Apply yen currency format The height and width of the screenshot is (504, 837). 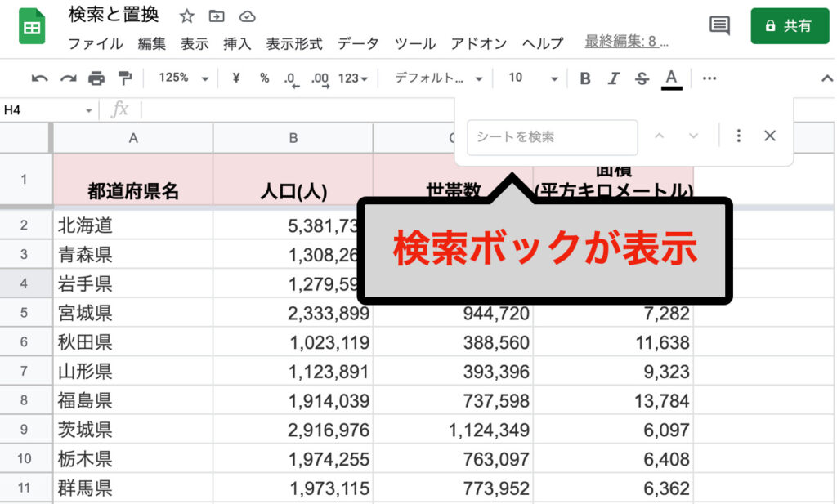coord(236,78)
